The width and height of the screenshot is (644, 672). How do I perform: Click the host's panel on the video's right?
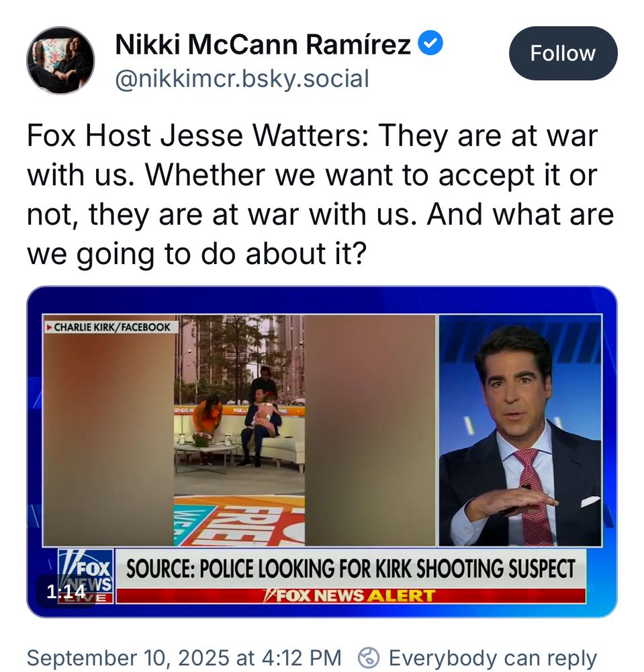[520, 430]
